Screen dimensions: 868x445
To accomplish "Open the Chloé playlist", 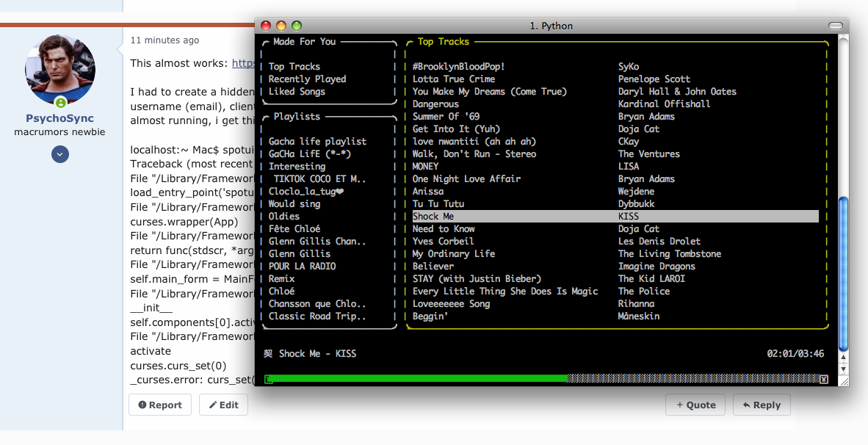I will click(281, 291).
